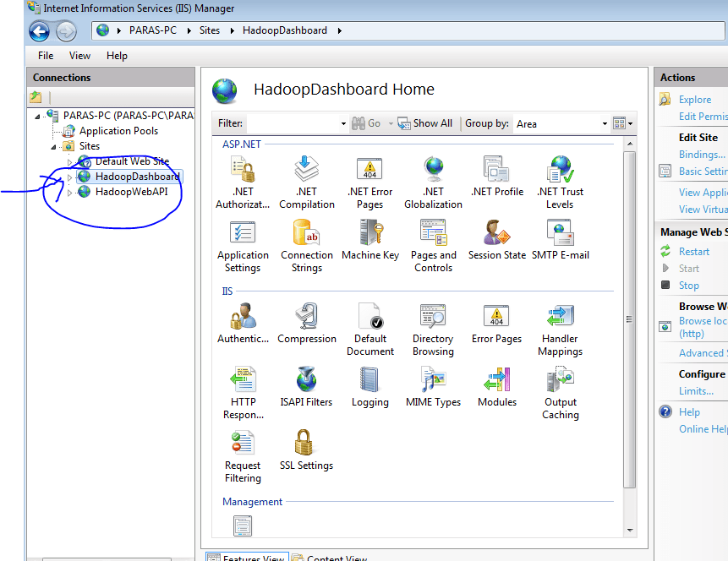Open the Help menu
Screen dimensions: 728x561
[117, 56]
